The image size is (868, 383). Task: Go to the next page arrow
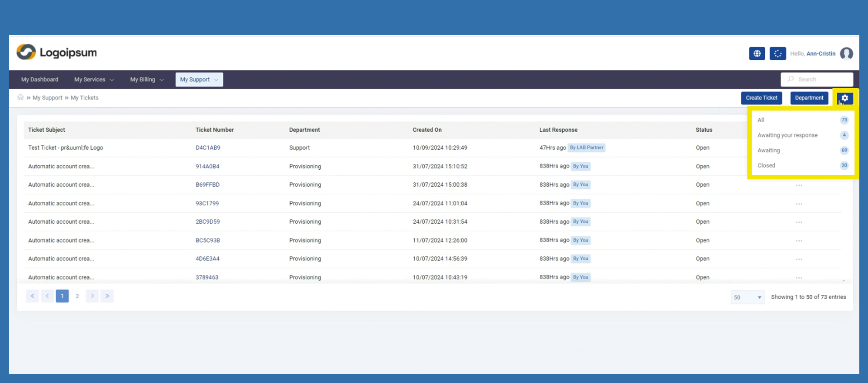click(x=92, y=296)
